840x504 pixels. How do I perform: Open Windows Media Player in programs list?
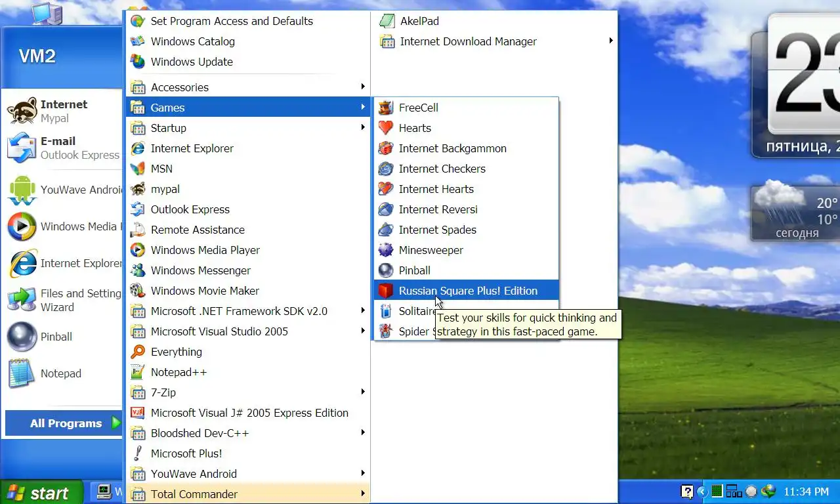(248, 250)
